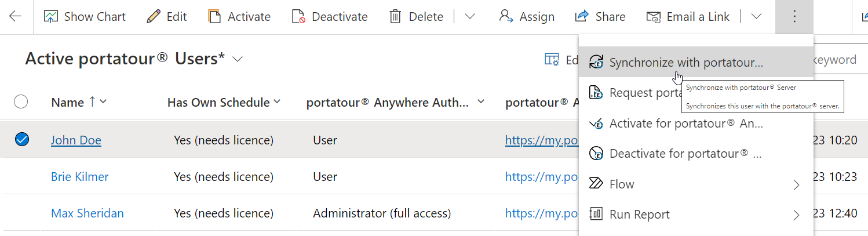Screen dimensions: 868x236
Task: Click the Email a Link envelope icon
Action: point(654,17)
